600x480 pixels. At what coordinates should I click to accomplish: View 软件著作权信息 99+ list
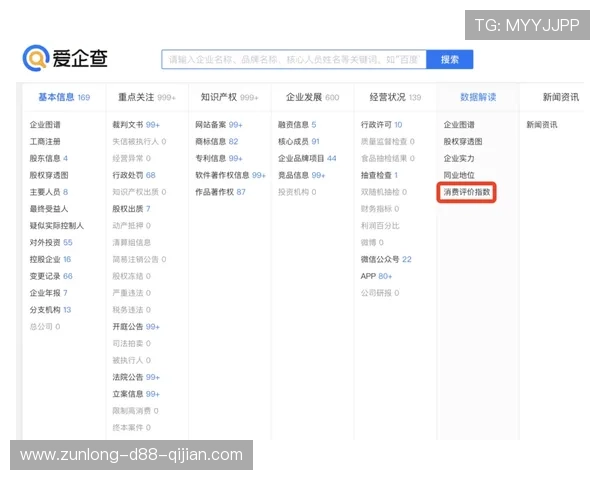(x=230, y=175)
